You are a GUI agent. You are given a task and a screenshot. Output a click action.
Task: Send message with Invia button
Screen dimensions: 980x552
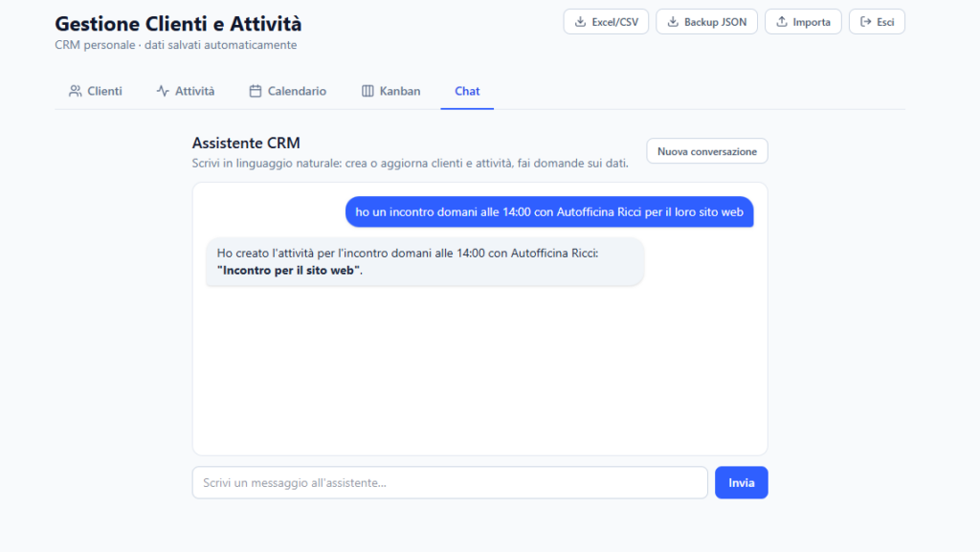pos(742,483)
